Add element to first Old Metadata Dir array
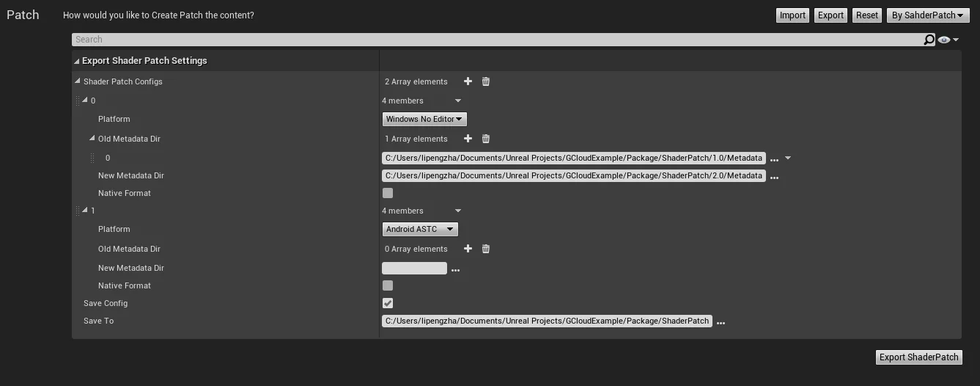Image resolution: width=980 pixels, height=386 pixels. (468, 139)
